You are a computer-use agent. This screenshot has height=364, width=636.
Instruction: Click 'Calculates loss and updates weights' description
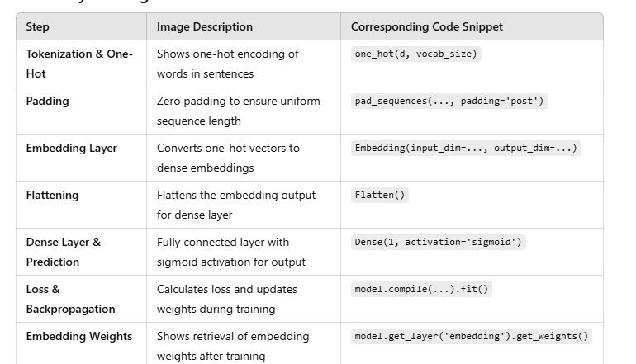[x=227, y=299]
